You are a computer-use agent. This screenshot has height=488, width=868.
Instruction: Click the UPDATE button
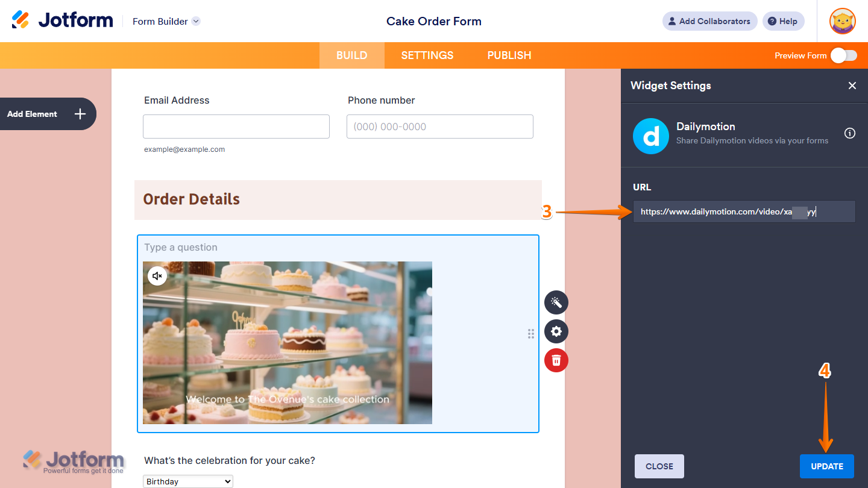coord(826,466)
